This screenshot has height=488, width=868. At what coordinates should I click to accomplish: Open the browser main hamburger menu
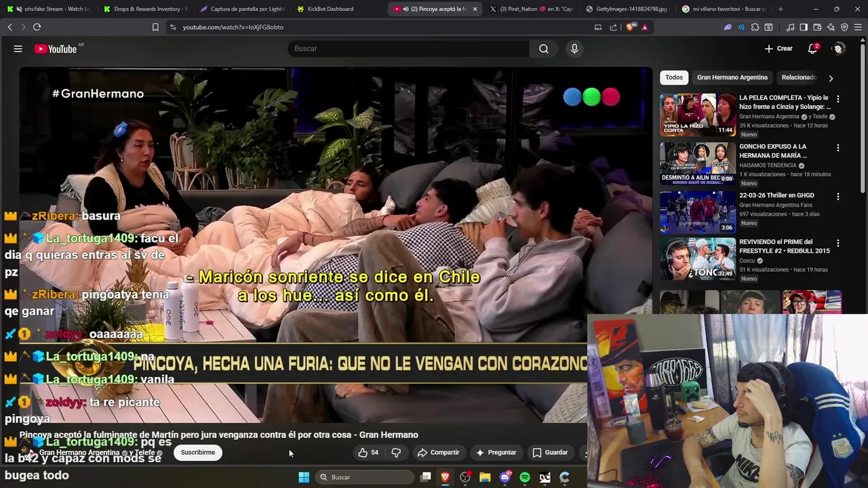pos(858,27)
